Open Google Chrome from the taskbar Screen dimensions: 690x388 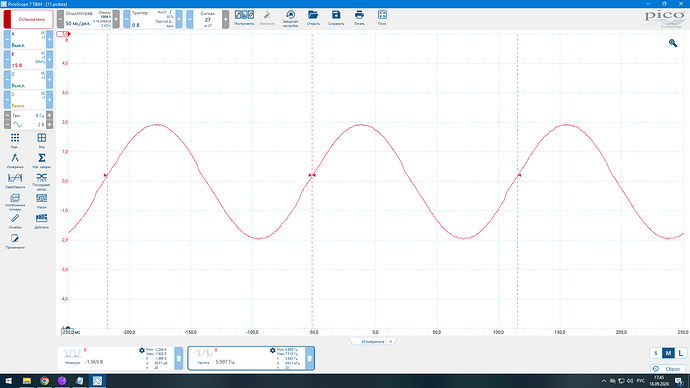tap(44, 381)
